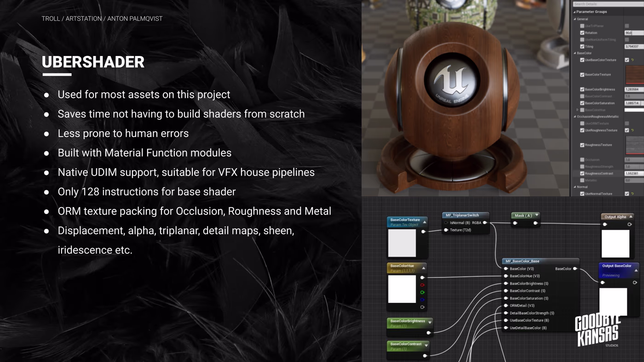Click the reset arrow next to UseBaseColorTexture
644x362 pixels.
[x=632, y=60]
